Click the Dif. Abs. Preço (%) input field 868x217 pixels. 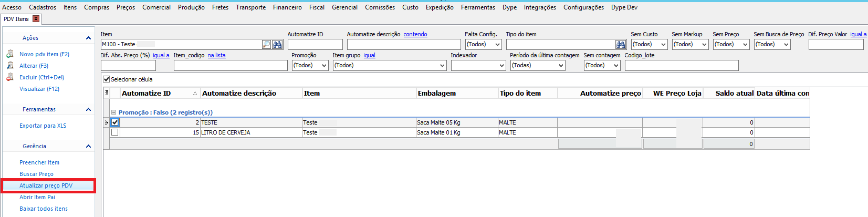point(128,66)
